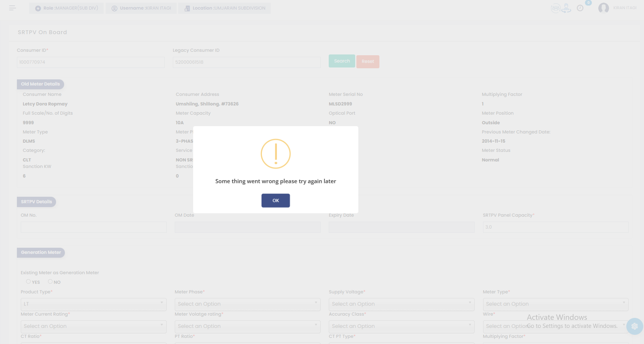Click the switch user role icon

pos(566,8)
